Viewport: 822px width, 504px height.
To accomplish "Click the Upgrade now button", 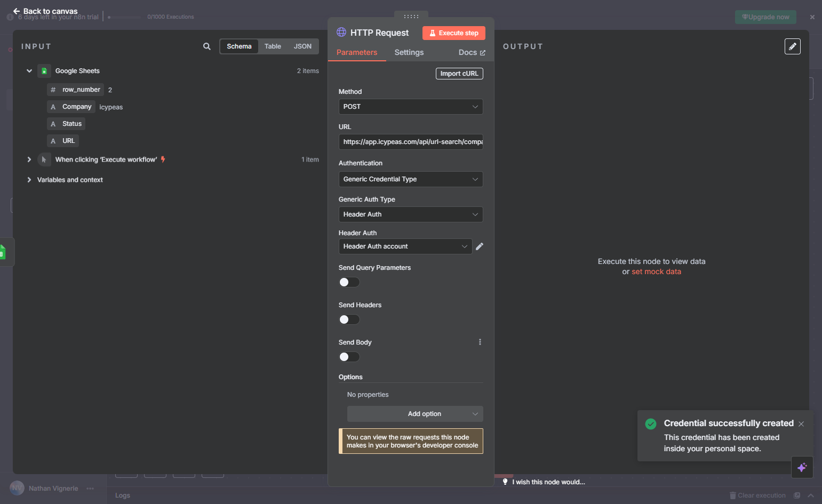I will pyautogui.click(x=765, y=17).
